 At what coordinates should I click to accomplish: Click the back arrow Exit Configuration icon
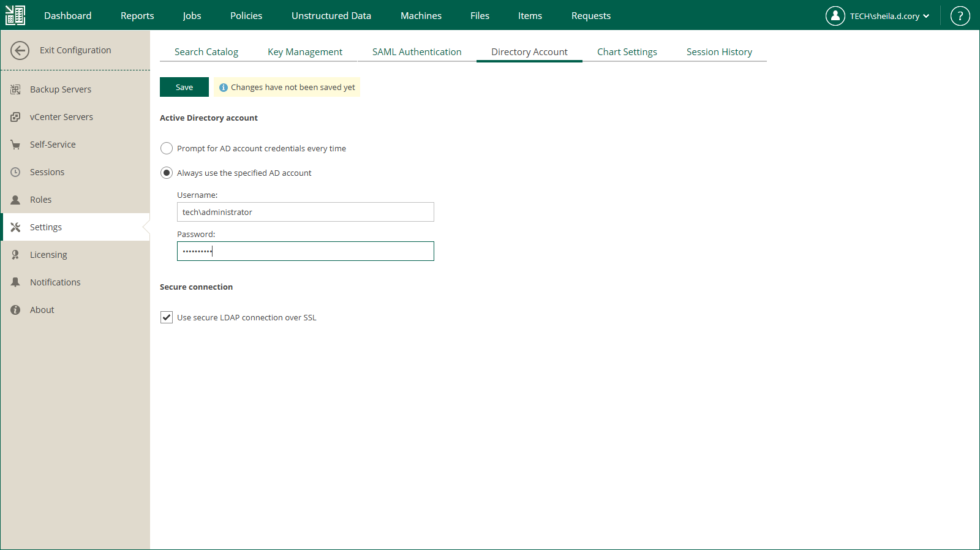[x=20, y=50]
